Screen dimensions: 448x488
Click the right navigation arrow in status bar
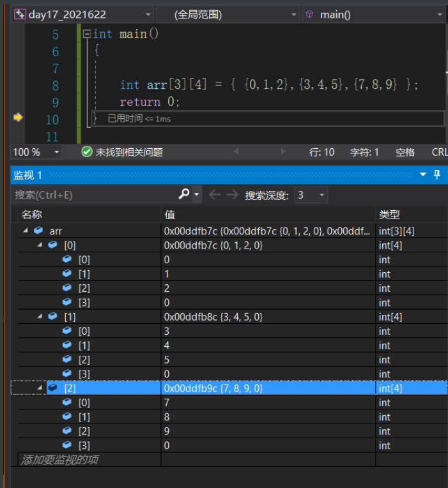(282, 151)
